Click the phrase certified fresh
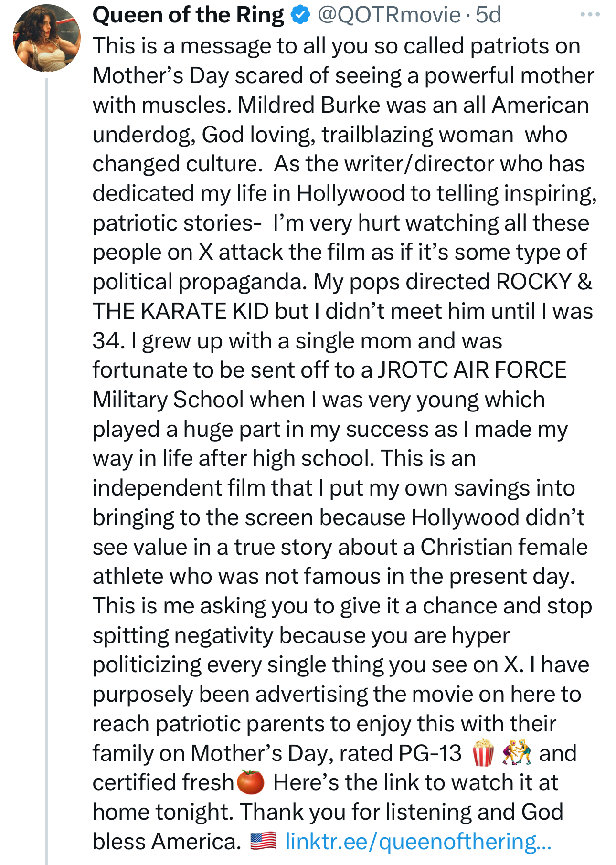This screenshot has height=865, width=616. 163,782
